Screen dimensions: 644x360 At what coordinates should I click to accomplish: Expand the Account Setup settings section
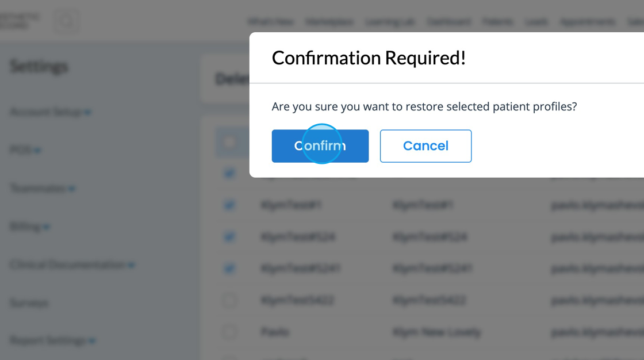(51, 112)
